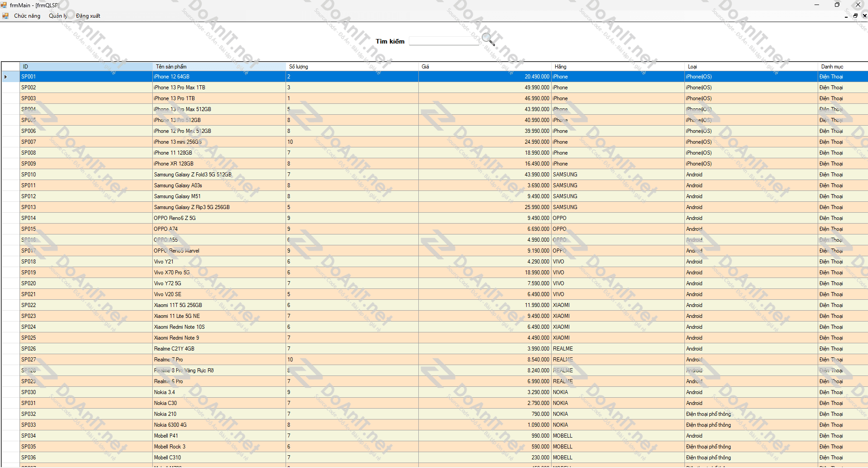Select the Mobell P41 cell
This screenshot has width=868, height=468.
[219, 436]
